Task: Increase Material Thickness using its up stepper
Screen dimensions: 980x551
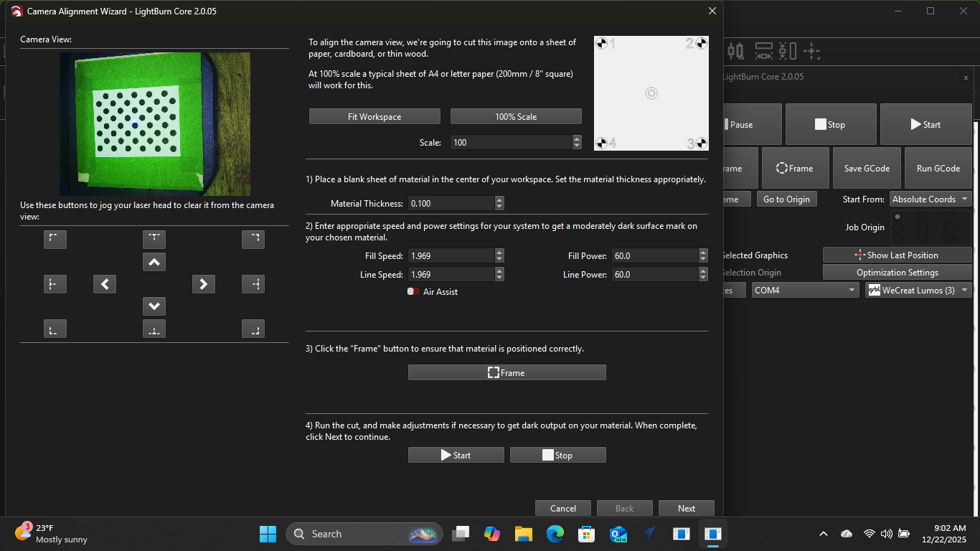Action: tap(499, 199)
